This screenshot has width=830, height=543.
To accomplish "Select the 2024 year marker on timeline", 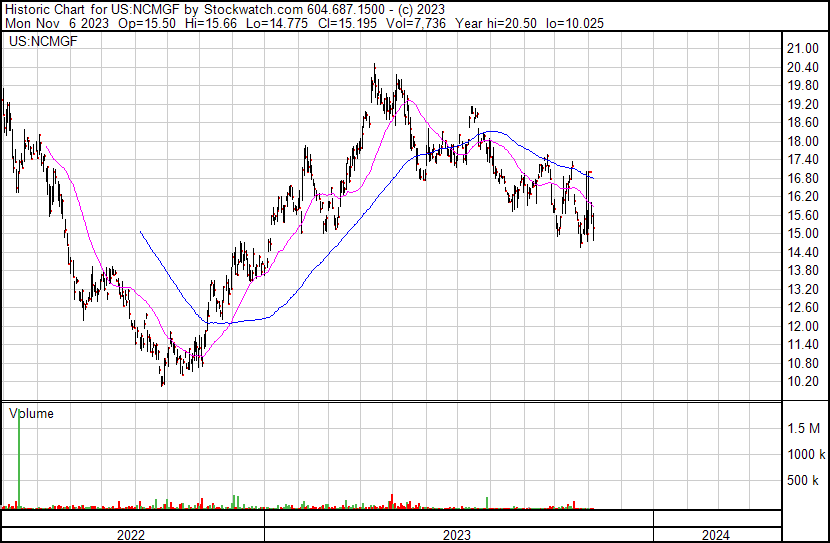I will pyautogui.click(x=715, y=535).
